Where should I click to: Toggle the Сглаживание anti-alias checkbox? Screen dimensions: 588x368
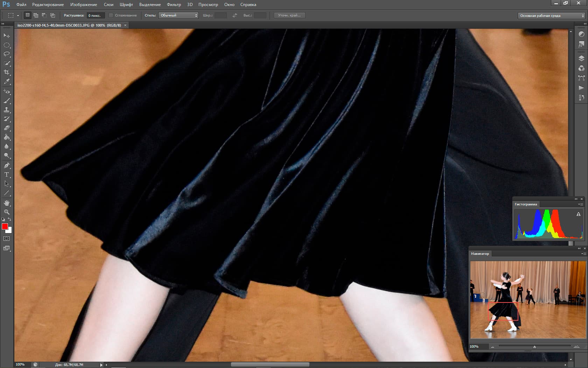point(111,15)
